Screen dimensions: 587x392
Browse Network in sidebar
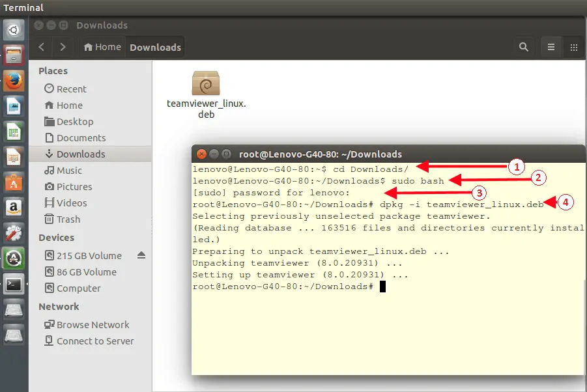(x=90, y=325)
